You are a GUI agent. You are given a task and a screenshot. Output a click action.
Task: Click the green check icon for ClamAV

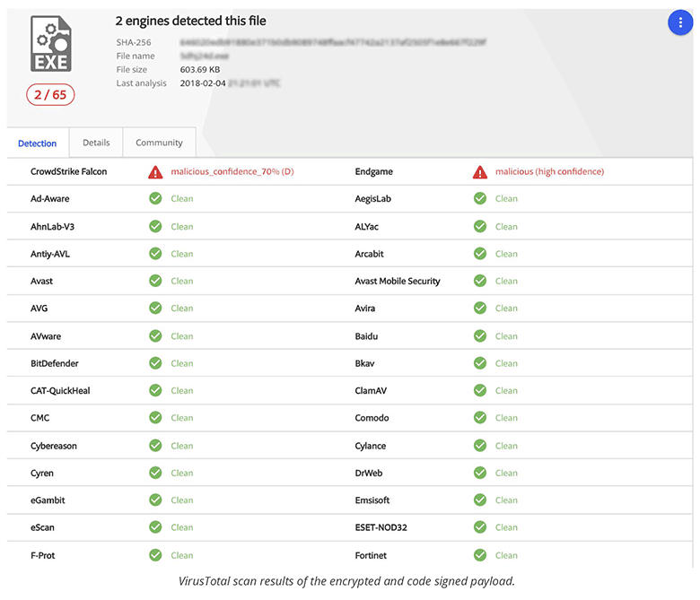(x=480, y=390)
